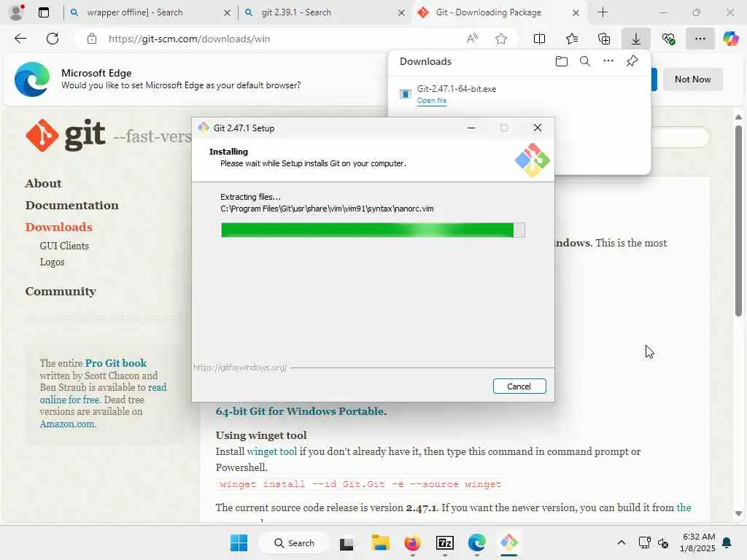Switch to Microsoft Edge in taskbar
Screen dimensions: 747x560
coord(476,542)
